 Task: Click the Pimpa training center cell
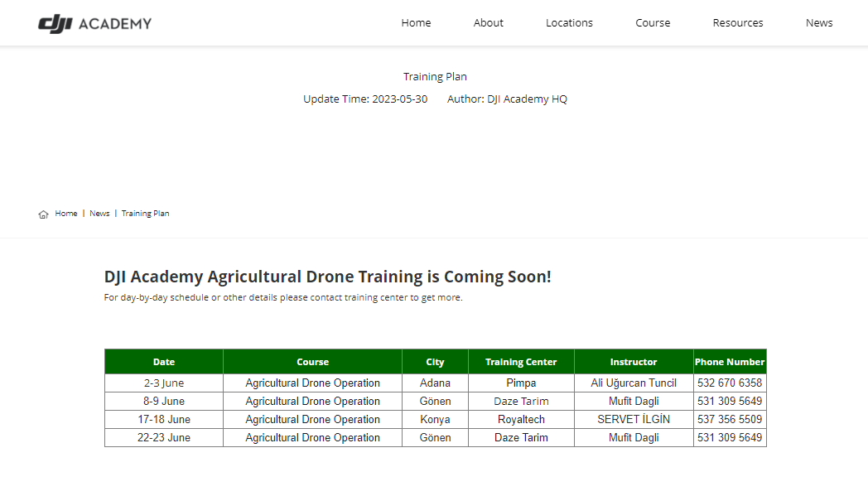point(521,383)
